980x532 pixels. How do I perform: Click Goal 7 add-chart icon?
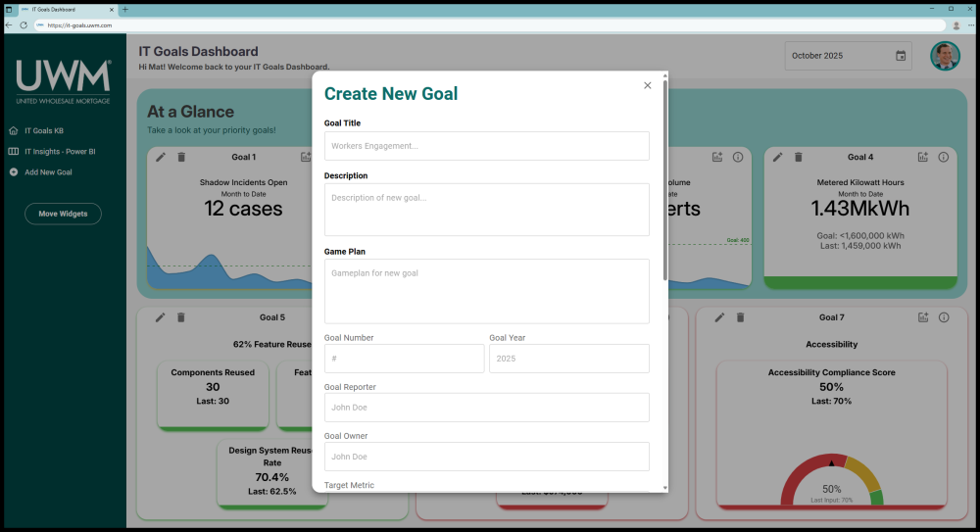pos(923,317)
